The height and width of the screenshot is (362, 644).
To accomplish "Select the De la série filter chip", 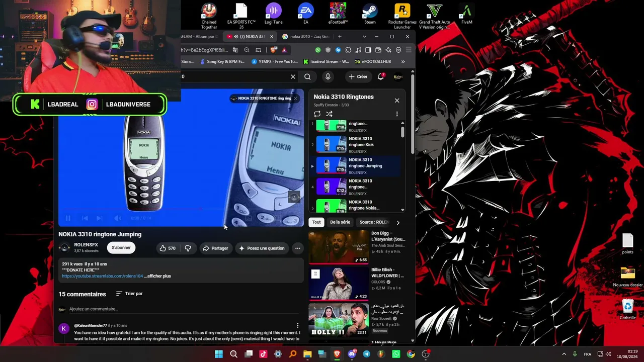I will click(x=340, y=222).
